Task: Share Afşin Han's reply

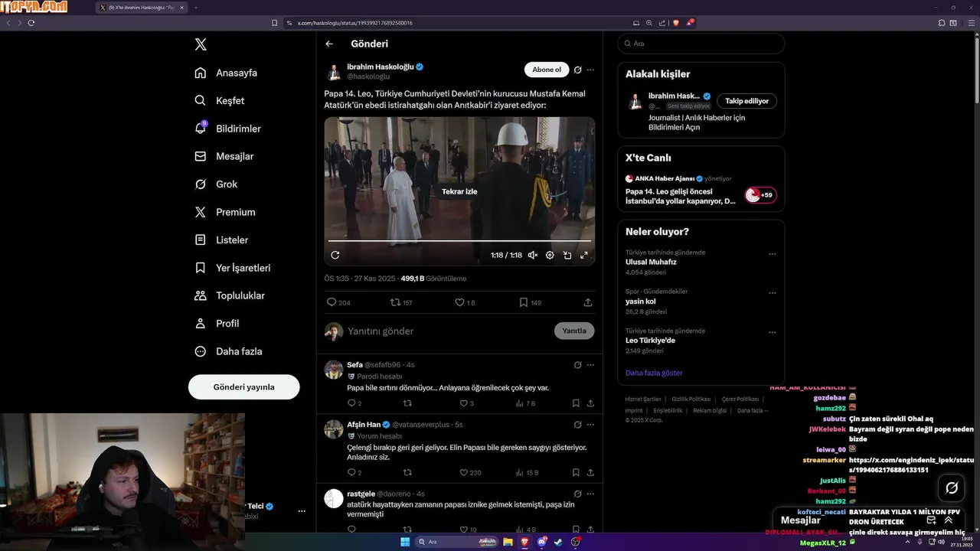Action: 590,472
